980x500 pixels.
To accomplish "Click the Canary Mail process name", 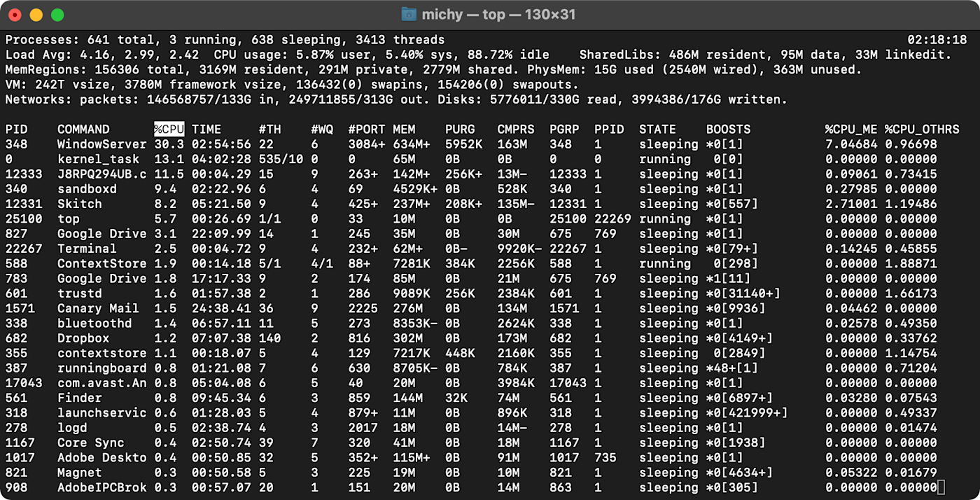I will pos(98,308).
